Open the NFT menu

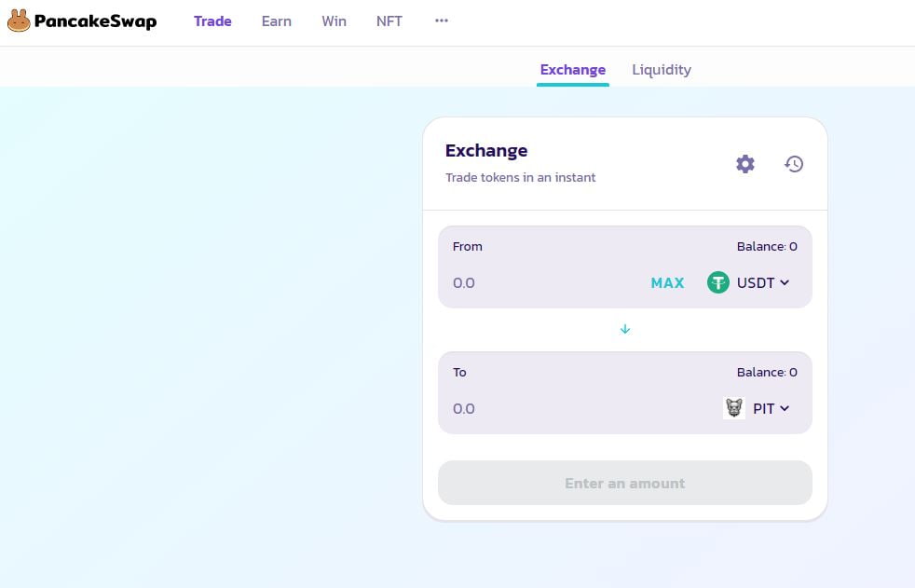coord(389,21)
